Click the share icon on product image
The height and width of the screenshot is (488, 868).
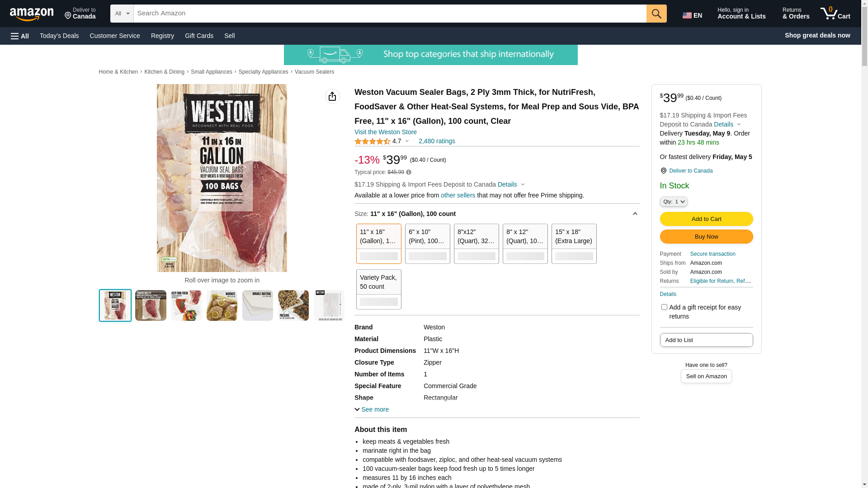coord(332,96)
